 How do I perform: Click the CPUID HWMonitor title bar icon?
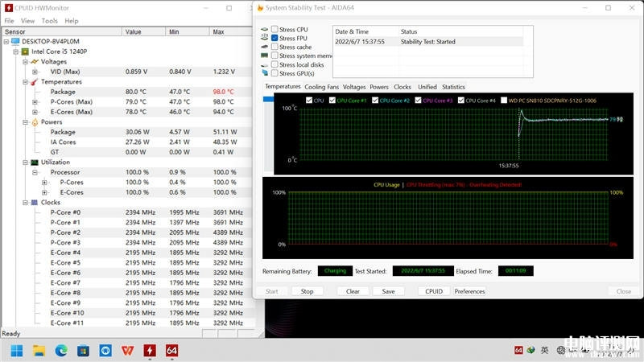(x=8, y=8)
